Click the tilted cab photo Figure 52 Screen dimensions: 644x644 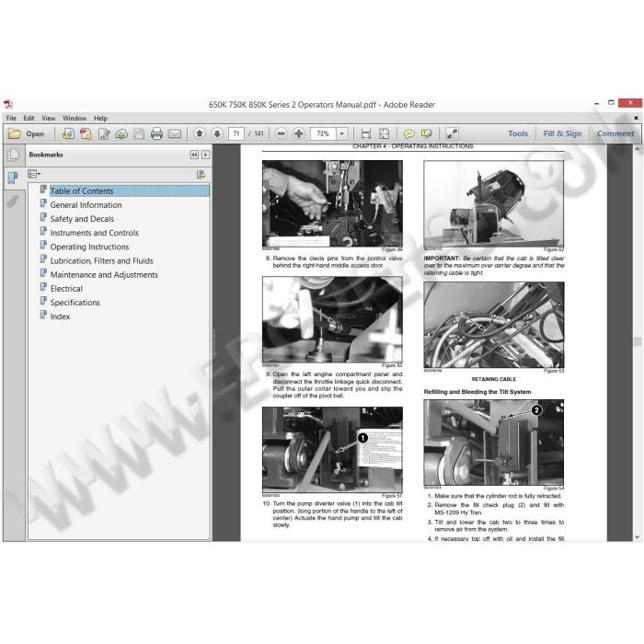point(494,203)
